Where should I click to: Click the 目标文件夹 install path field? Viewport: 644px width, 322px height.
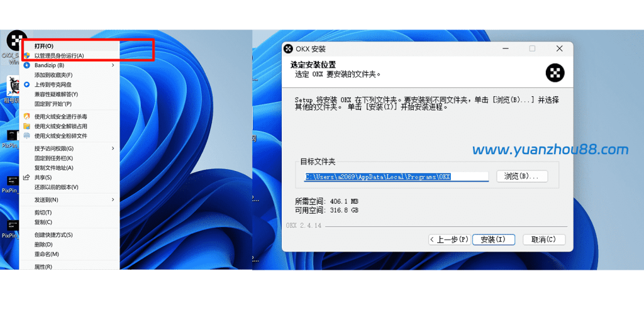point(396,177)
